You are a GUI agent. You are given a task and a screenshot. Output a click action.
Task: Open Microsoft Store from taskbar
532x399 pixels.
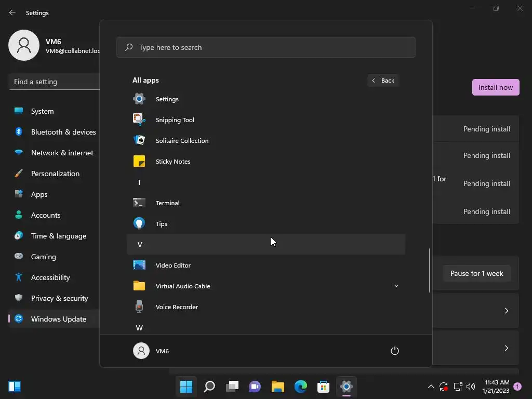click(x=323, y=387)
